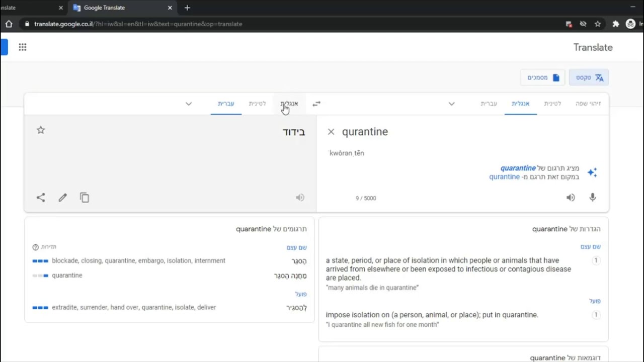This screenshot has width=644, height=362.
Task: Click the Translate logo text
Action: pos(593,47)
